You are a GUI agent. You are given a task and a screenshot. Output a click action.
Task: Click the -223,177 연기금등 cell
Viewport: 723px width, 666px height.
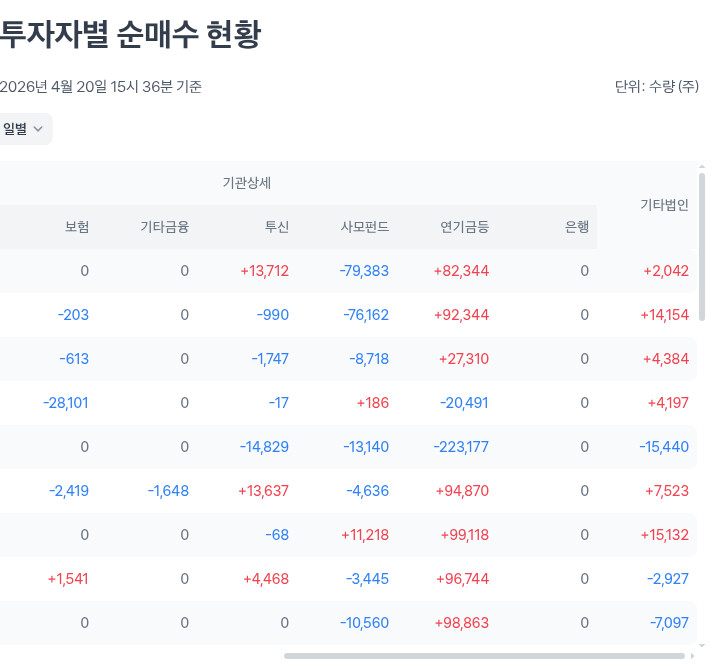(x=463, y=447)
